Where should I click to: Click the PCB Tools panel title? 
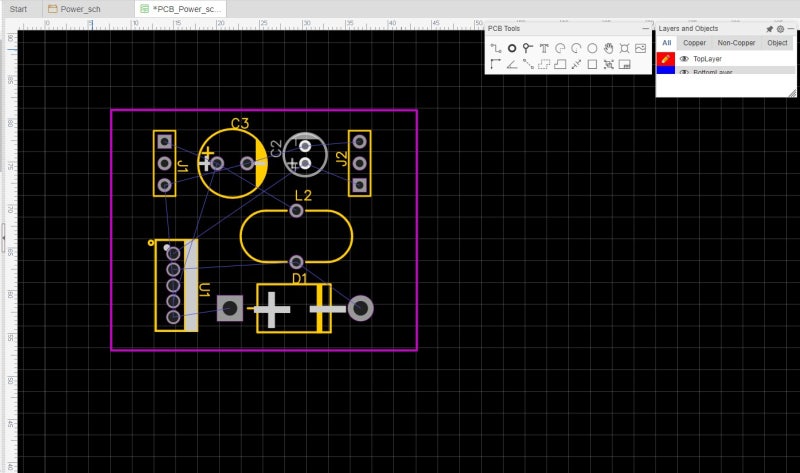pos(504,29)
